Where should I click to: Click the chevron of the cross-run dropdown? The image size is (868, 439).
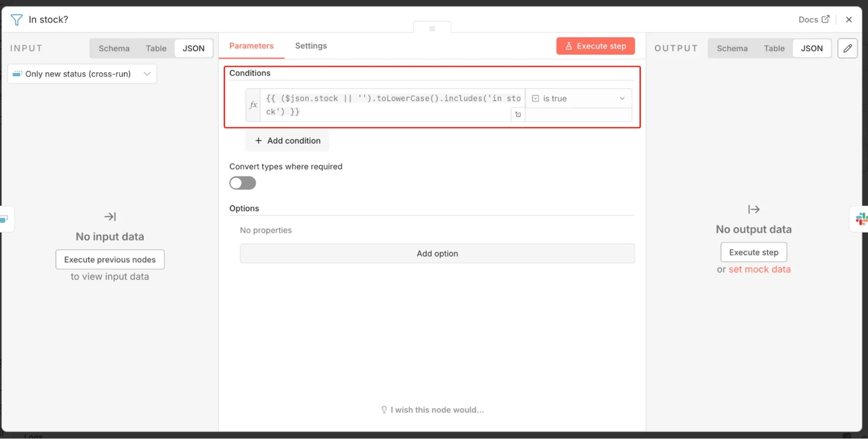pos(147,74)
